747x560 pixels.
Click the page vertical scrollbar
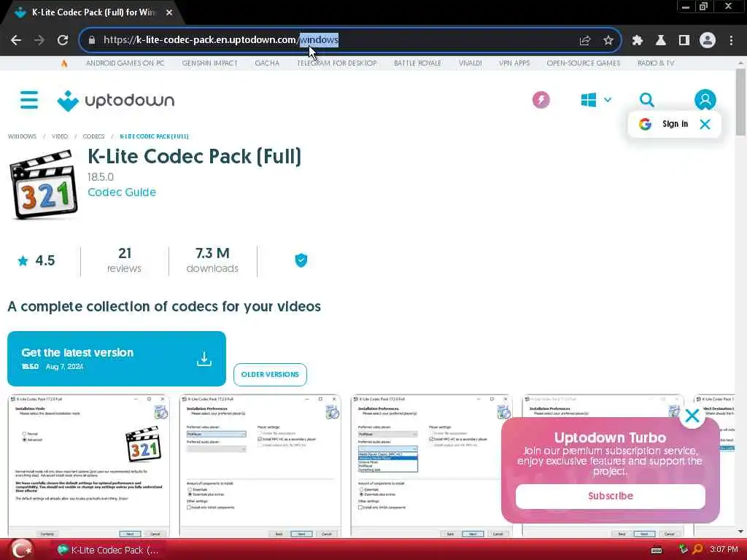pos(740,102)
